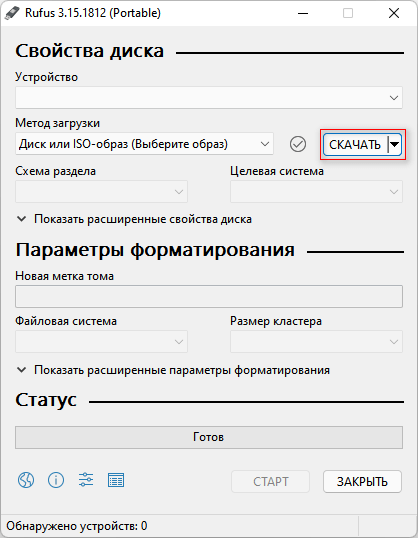Open the СКАЧАТЬ button split arrow
The image size is (418, 538).
pyautogui.click(x=395, y=145)
